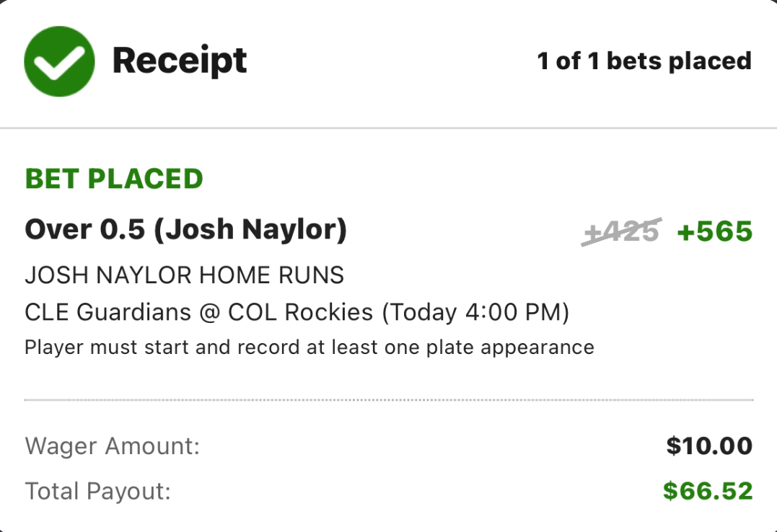Click the $10.00 wager value
777x532 pixels.
[709, 445]
